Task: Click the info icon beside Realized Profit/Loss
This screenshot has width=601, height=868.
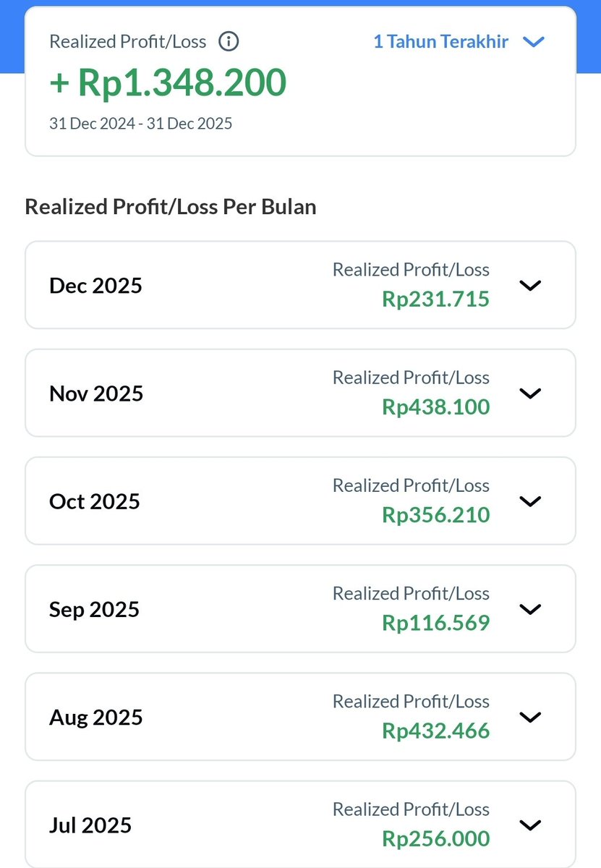Action: (229, 42)
